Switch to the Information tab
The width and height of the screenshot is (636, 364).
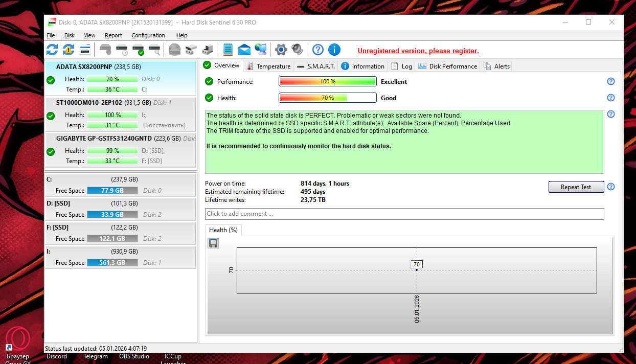click(x=362, y=66)
